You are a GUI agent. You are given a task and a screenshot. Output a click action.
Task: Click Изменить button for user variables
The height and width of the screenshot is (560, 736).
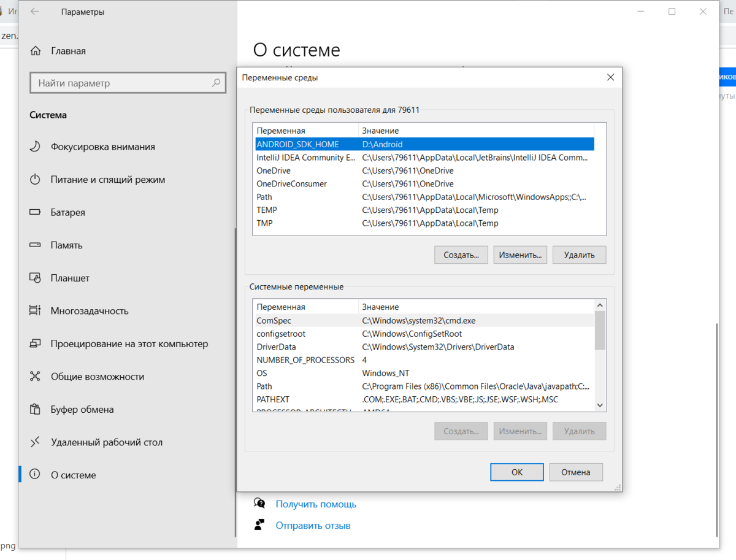pyautogui.click(x=520, y=255)
